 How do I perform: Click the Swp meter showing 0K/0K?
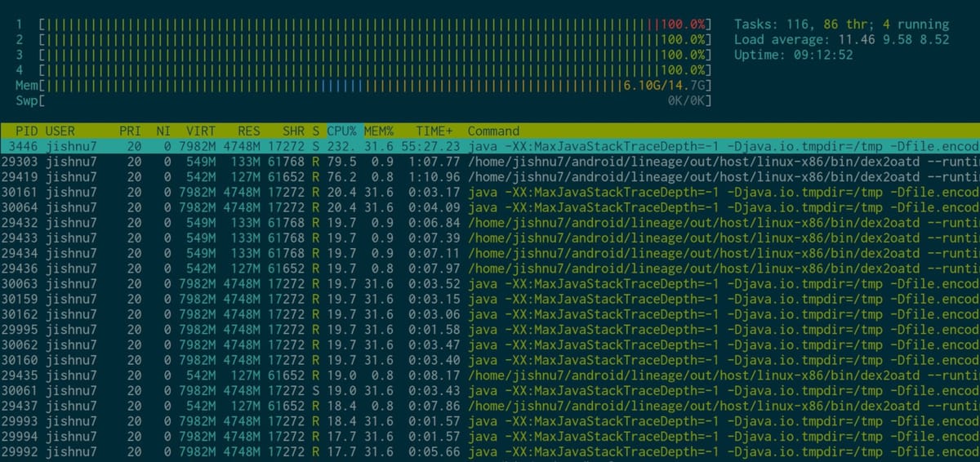364,100
